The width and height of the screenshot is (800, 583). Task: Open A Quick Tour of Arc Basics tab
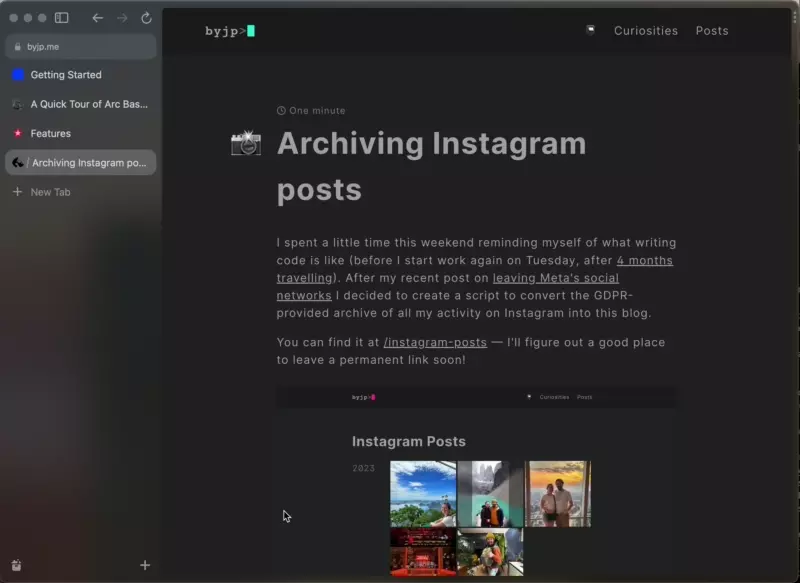click(x=81, y=104)
